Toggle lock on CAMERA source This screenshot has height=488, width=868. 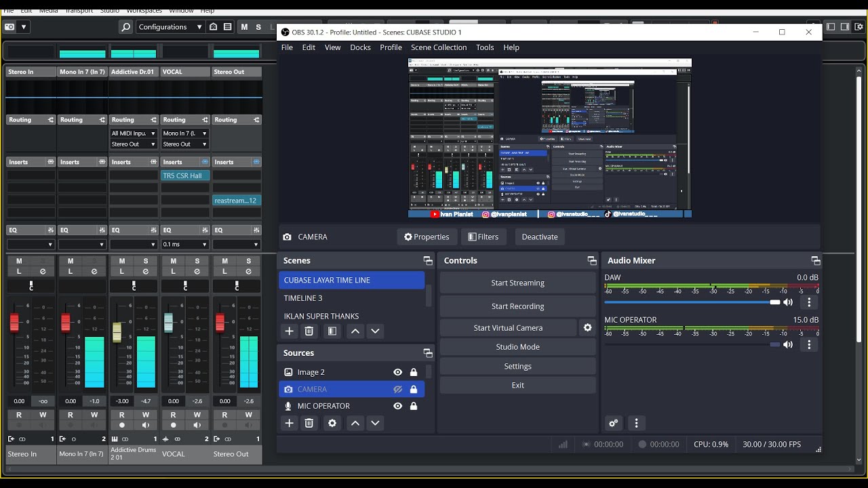pyautogui.click(x=414, y=390)
